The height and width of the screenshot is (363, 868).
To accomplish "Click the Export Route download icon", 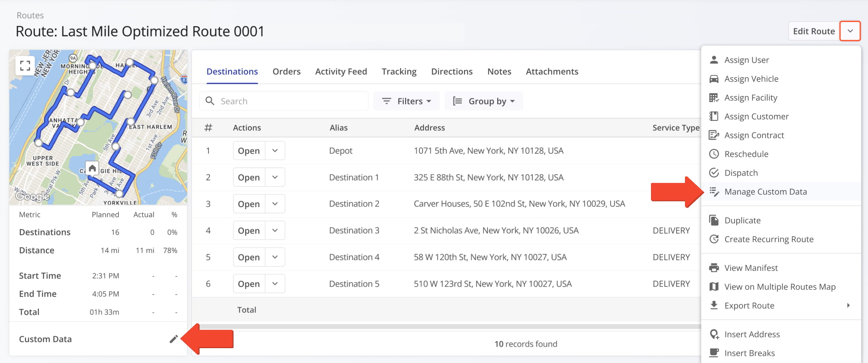I will 714,305.
